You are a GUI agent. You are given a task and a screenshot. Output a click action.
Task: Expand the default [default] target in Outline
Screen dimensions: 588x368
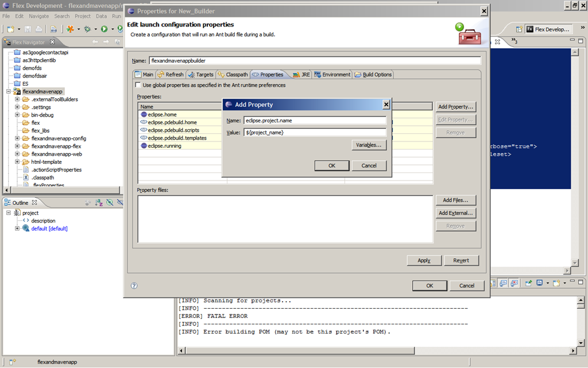tap(17, 228)
